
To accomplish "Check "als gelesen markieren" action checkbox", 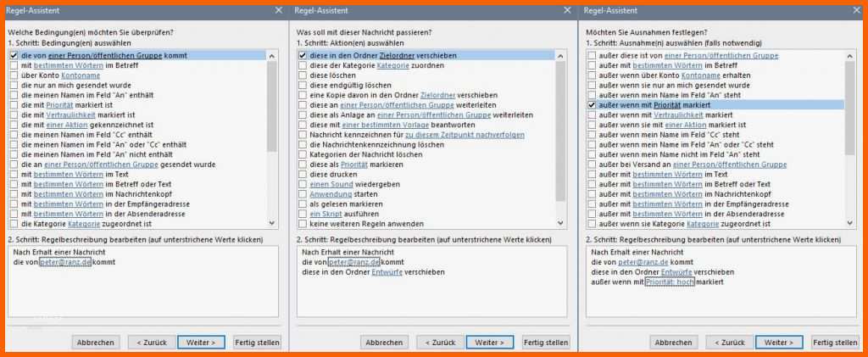I will coord(303,204).
